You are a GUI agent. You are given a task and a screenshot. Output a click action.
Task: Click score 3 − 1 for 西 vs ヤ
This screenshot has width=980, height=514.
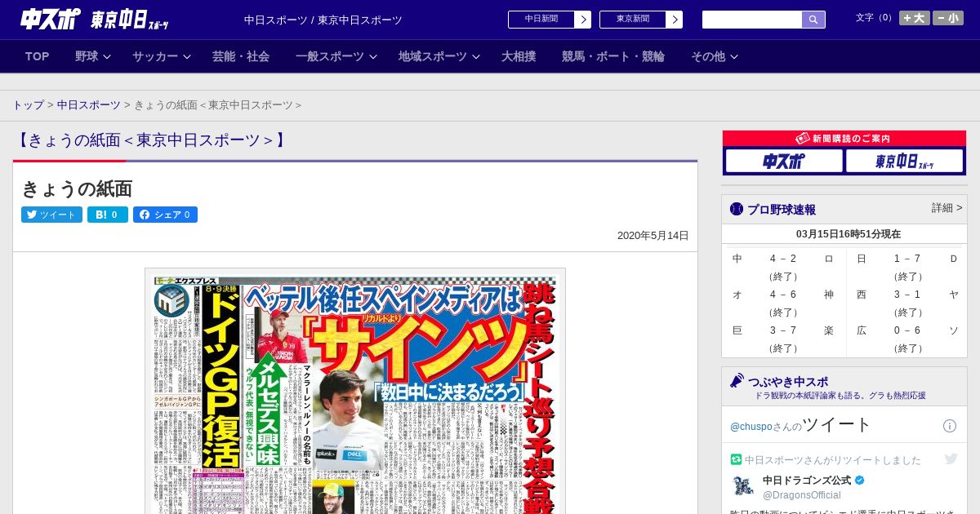(x=907, y=295)
